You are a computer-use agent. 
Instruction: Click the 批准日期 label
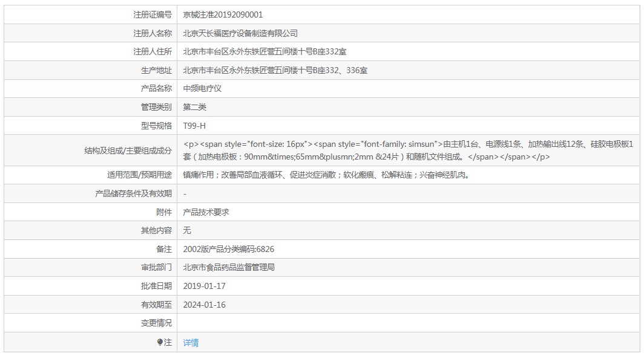[x=157, y=286]
